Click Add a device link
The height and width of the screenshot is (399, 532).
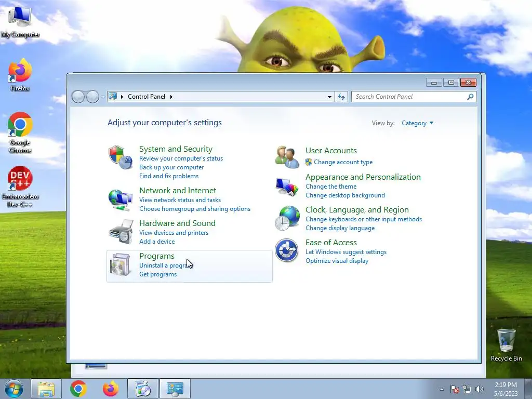pos(157,242)
